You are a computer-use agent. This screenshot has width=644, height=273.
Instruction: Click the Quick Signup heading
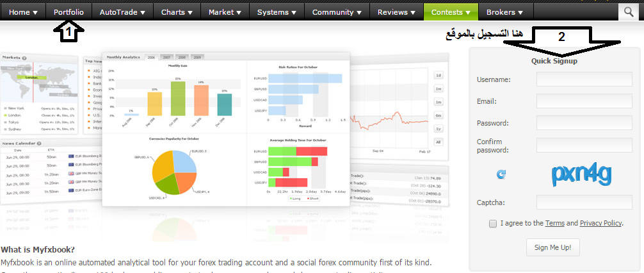coord(554,61)
